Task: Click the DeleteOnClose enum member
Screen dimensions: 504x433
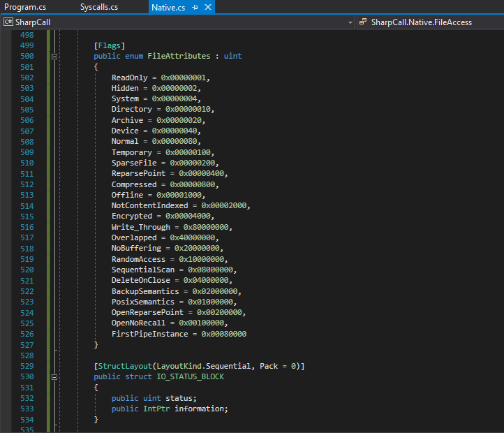Action: 141,281
